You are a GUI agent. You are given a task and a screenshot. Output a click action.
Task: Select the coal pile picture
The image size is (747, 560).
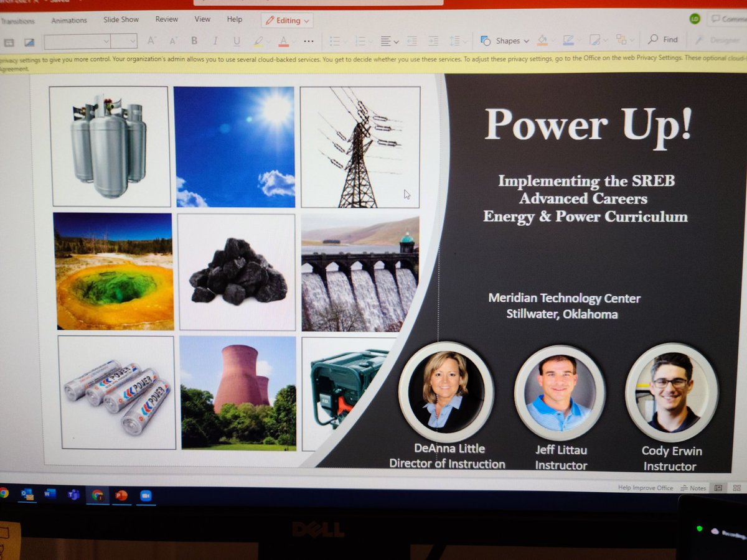[237, 272]
